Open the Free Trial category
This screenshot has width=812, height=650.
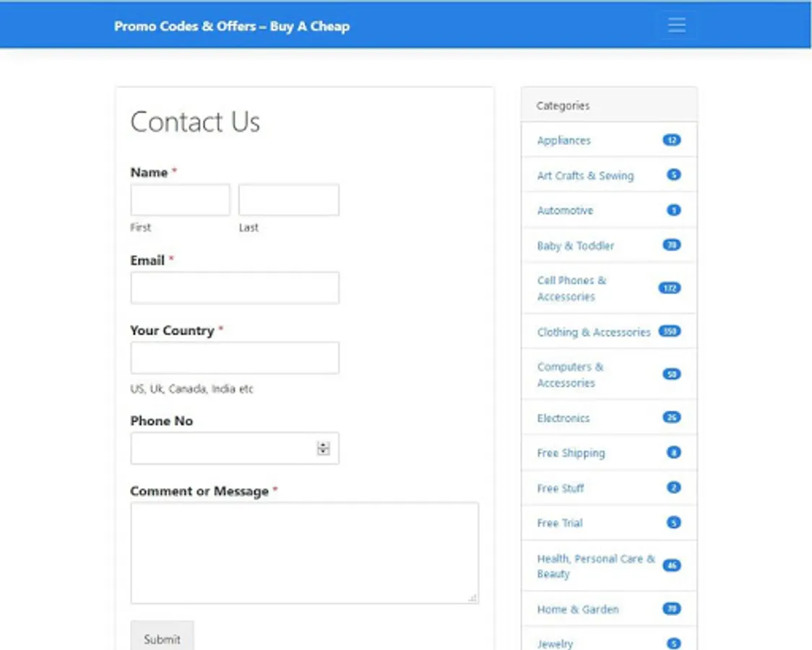560,523
